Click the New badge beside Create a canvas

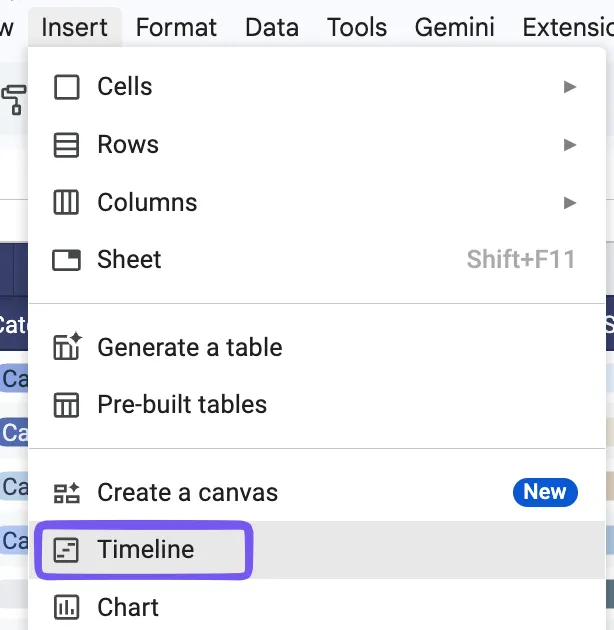point(545,492)
